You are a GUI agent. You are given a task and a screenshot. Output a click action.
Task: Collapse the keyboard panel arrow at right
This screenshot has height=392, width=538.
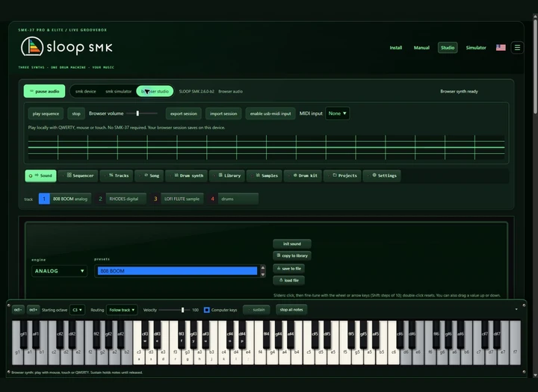point(516,309)
